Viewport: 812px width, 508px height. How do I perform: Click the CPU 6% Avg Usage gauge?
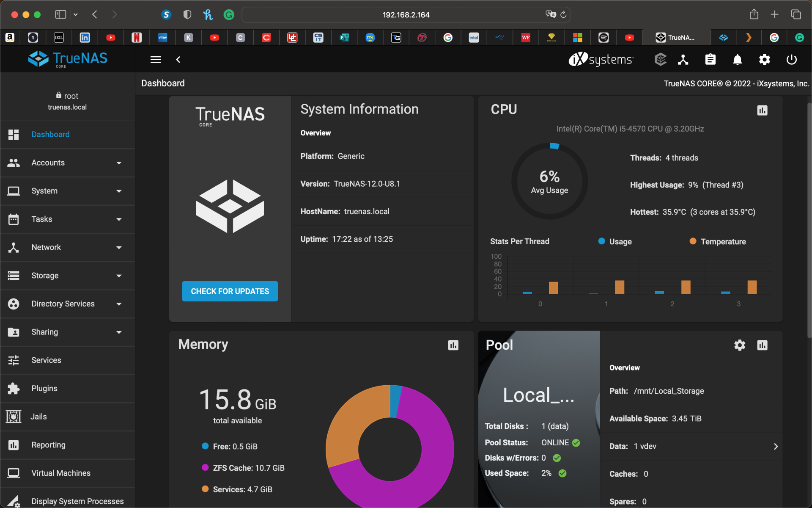click(x=549, y=181)
